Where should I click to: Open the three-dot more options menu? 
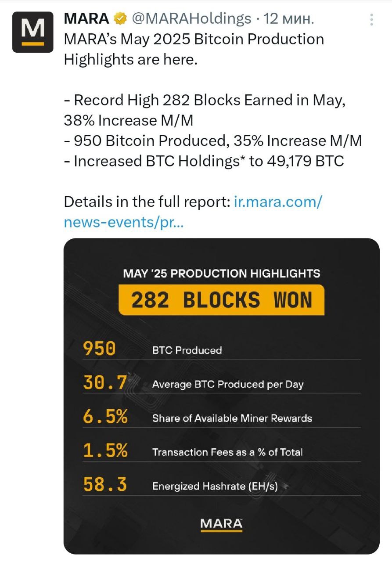pos(371,20)
